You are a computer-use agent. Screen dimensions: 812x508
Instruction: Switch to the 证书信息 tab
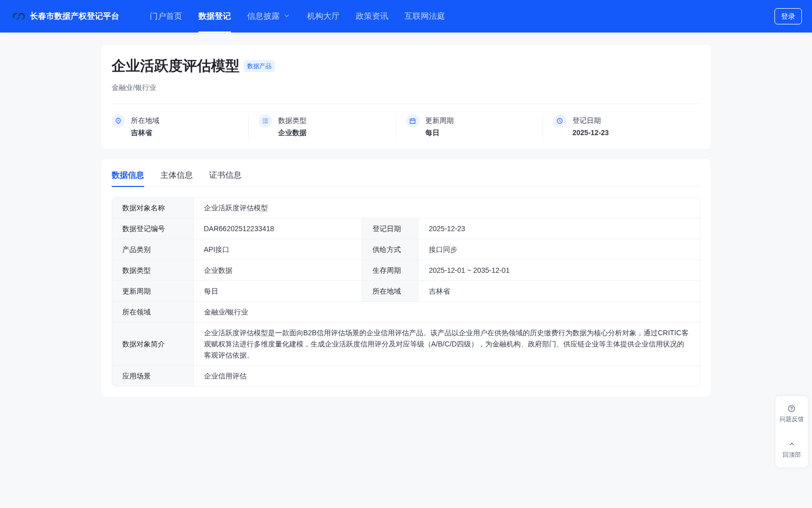(225, 175)
